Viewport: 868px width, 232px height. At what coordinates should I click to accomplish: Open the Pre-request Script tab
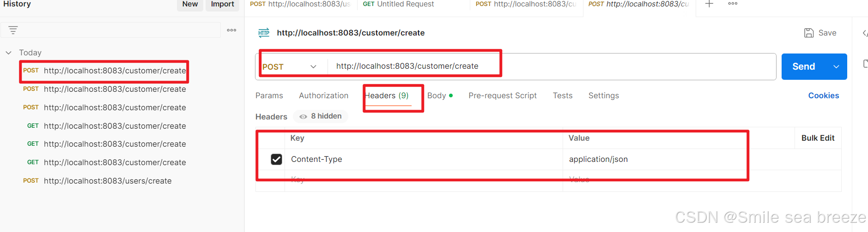click(x=503, y=95)
